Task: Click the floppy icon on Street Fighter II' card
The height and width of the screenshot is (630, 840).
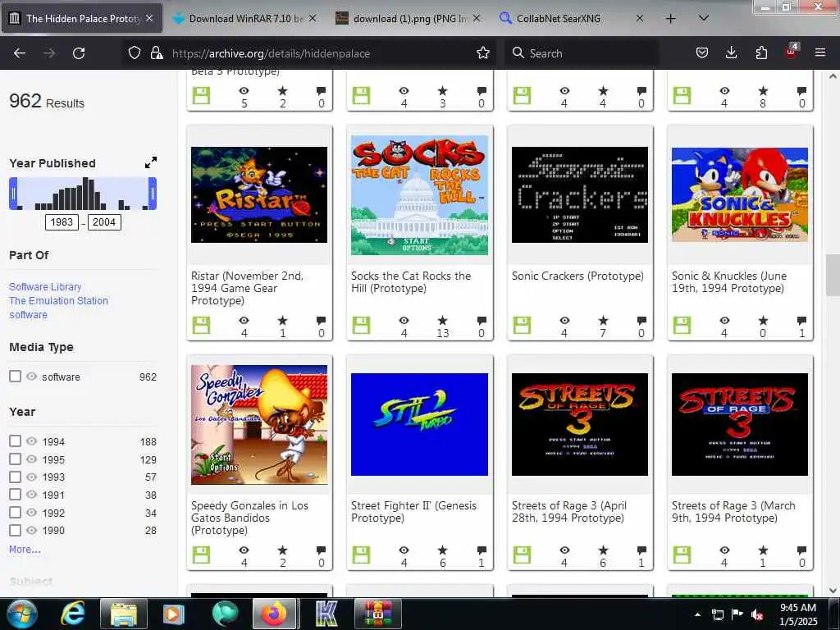Action: coord(361,555)
